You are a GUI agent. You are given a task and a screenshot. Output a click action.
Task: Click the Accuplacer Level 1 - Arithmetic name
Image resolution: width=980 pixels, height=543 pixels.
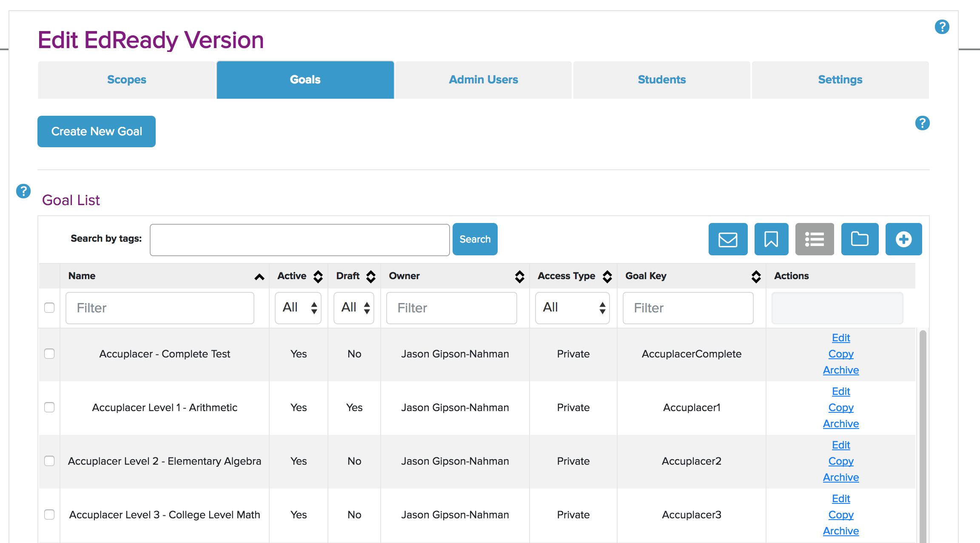click(x=165, y=408)
